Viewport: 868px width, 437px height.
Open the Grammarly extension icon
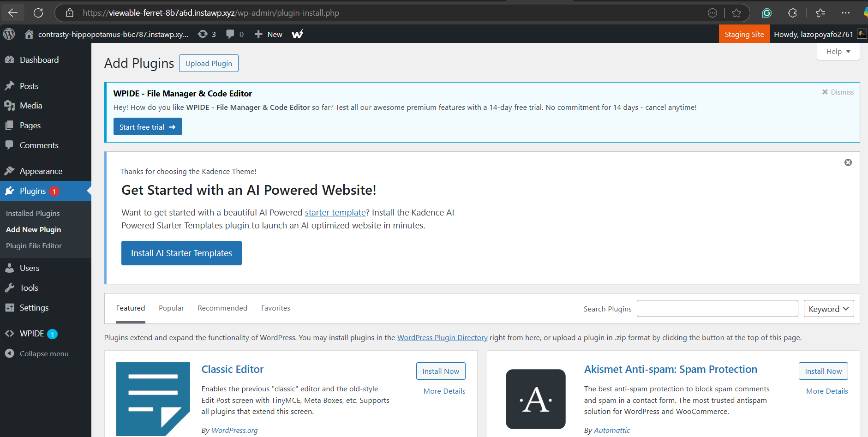pyautogui.click(x=767, y=13)
